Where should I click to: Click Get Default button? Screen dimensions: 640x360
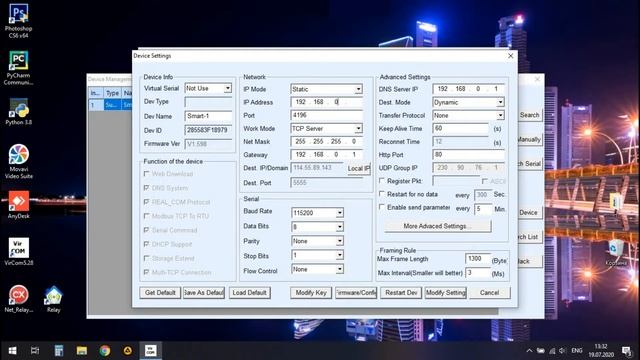160,293
